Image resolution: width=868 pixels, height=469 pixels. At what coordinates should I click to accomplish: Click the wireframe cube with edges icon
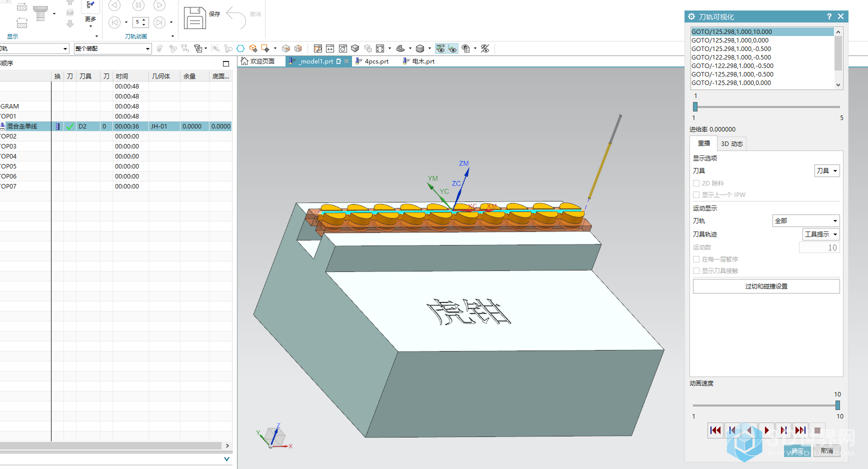coord(298,48)
